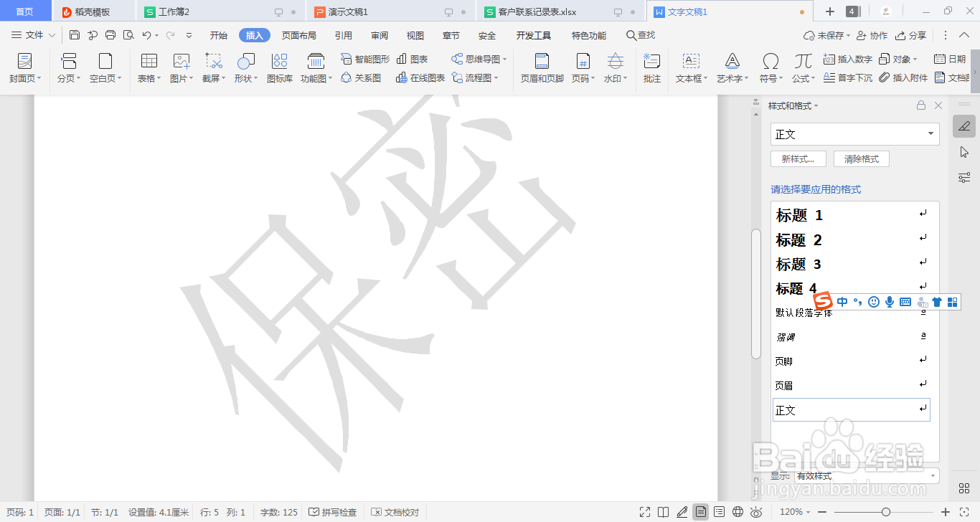Insert Smart Graphic (智能图形)

365,60
